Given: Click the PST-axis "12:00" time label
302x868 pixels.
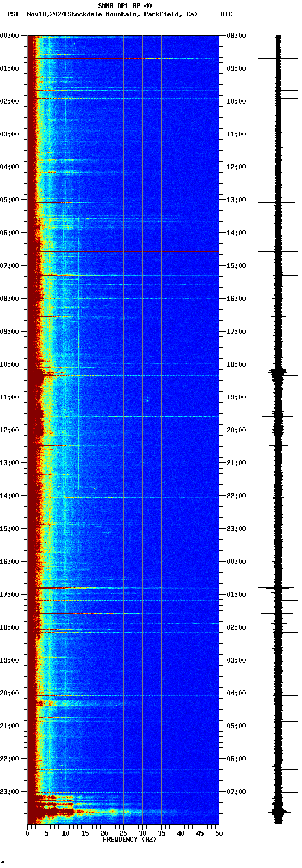Looking at the screenshot, I should tap(10, 430).
